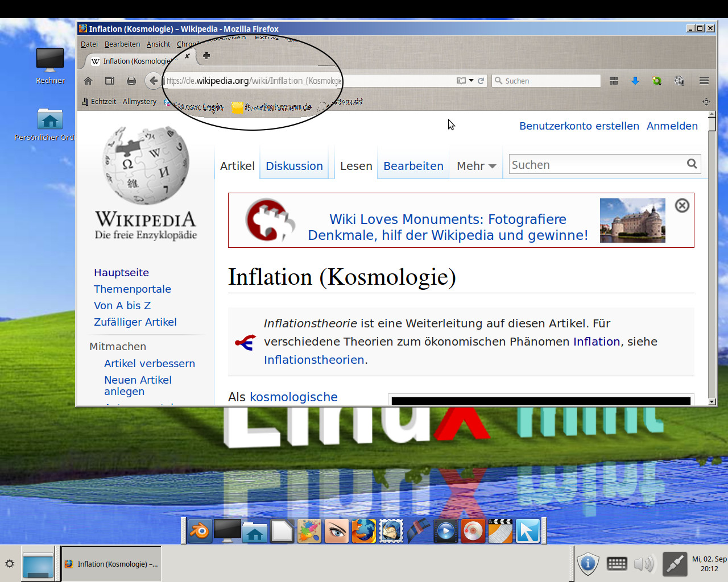Click the print icon in the toolbar
728x582 pixels.
coord(131,81)
